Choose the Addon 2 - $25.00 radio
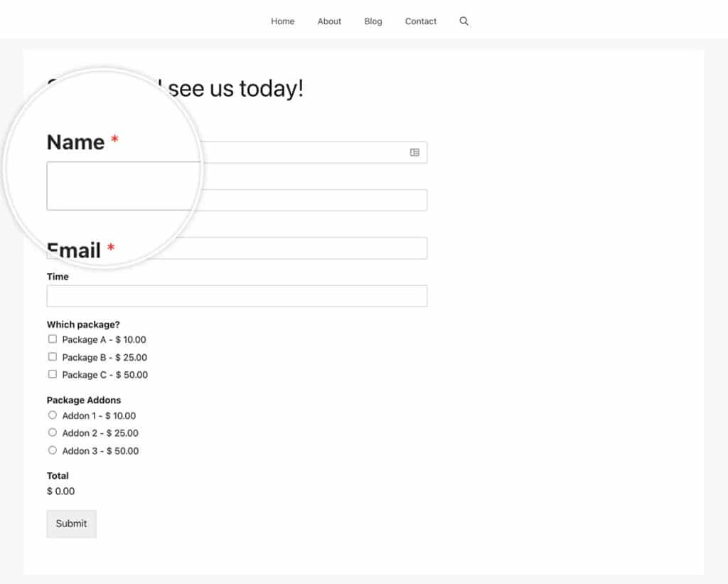The width and height of the screenshot is (728, 584). 53,432
